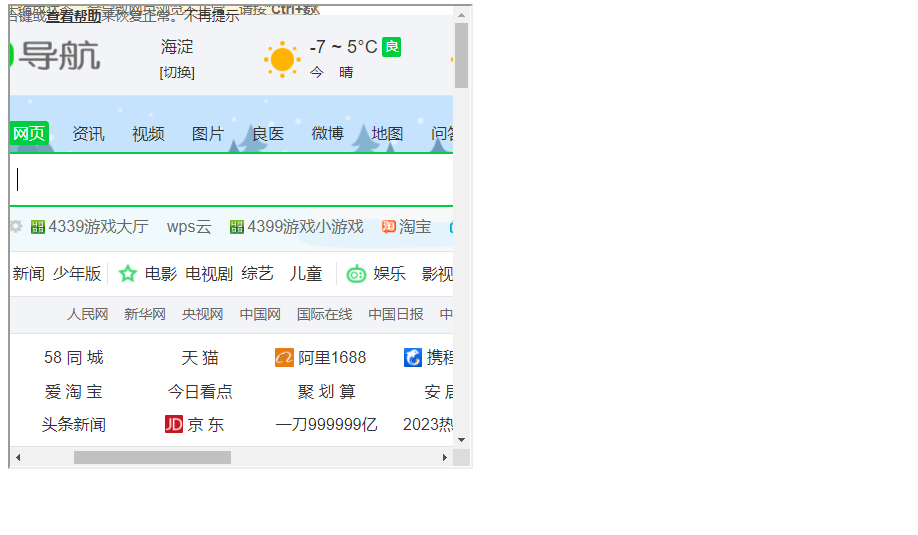This screenshot has width=918, height=535.
Task: Click the 良 air quality badge
Action: pyautogui.click(x=392, y=47)
